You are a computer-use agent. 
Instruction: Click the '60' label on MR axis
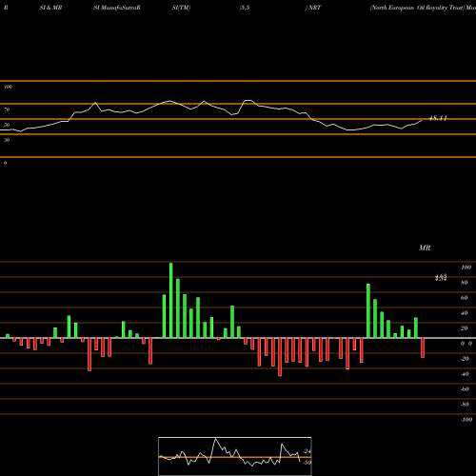pyautogui.click(x=465, y=298)
